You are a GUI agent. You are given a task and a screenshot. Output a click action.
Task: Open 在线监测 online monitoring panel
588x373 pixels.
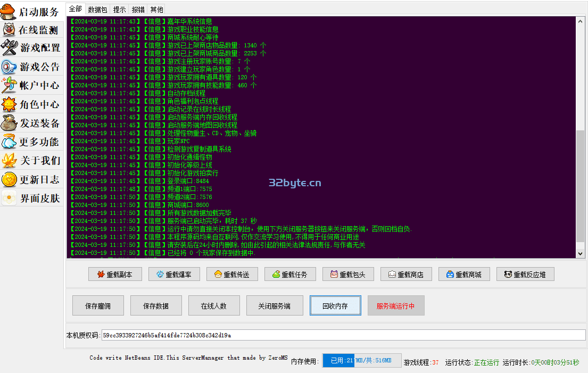(x=32, y=30)
